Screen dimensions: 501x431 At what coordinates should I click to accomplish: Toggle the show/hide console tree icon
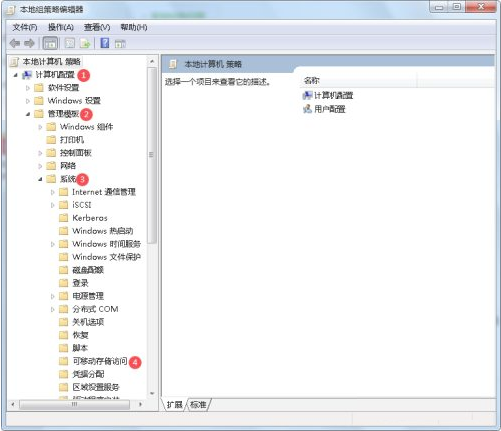pos(50,43)
